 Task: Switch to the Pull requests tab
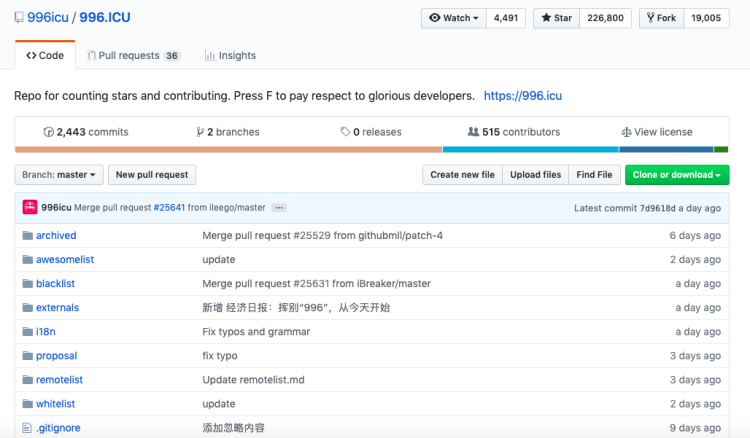133,55
